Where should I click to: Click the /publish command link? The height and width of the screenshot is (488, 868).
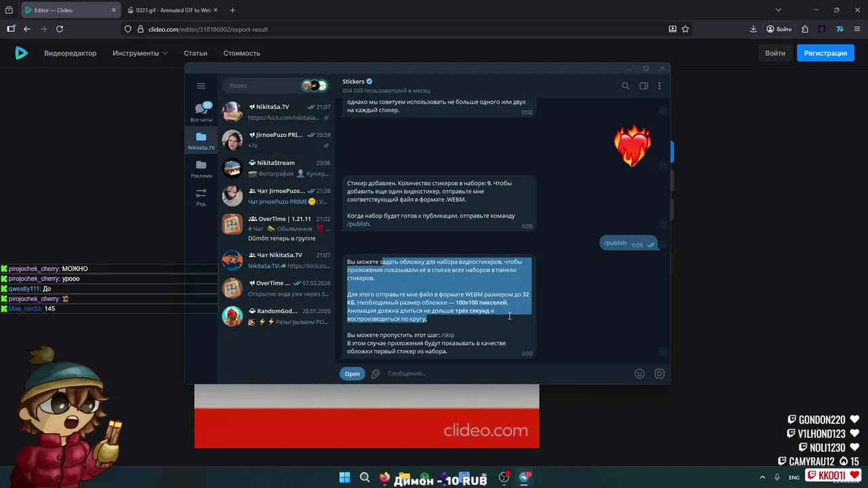point(359,224)
